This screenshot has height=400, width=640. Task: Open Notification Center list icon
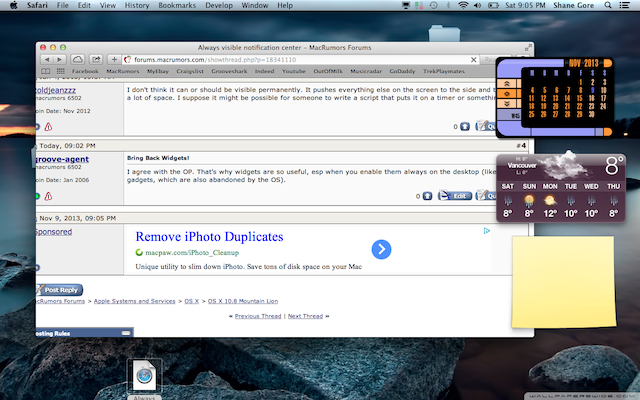[x=624, y=5]
